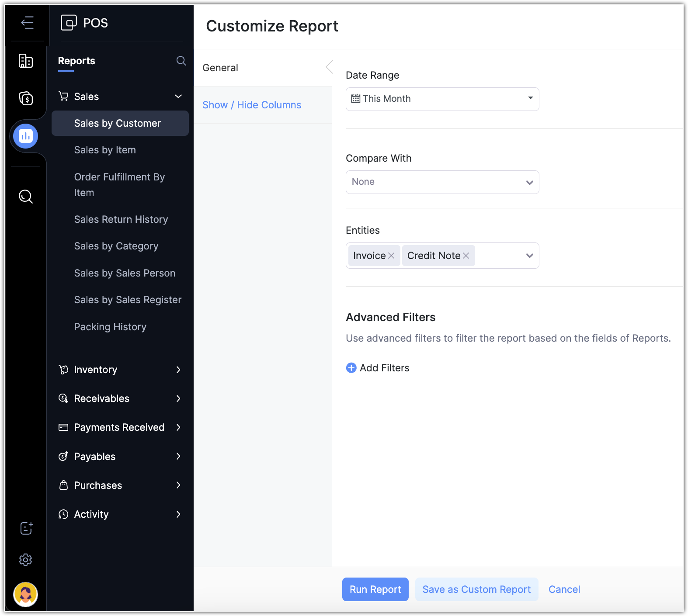Click Add Filters under Advanced Filters

pos(378,368)
